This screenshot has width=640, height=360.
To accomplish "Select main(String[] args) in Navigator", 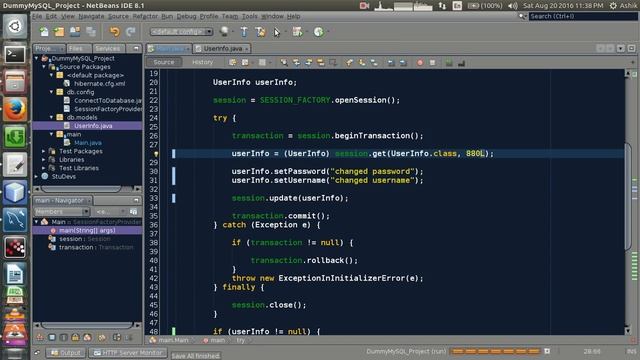I will 87,231.
